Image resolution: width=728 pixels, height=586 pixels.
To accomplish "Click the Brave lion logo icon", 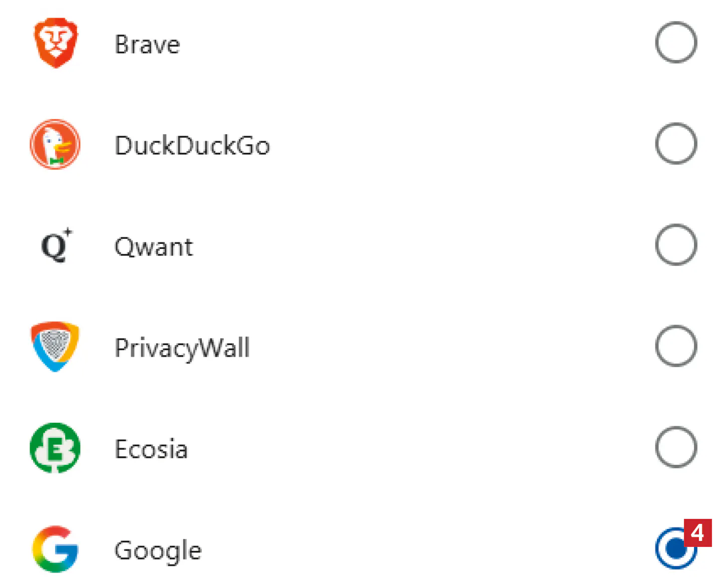I will coord(56,43).
